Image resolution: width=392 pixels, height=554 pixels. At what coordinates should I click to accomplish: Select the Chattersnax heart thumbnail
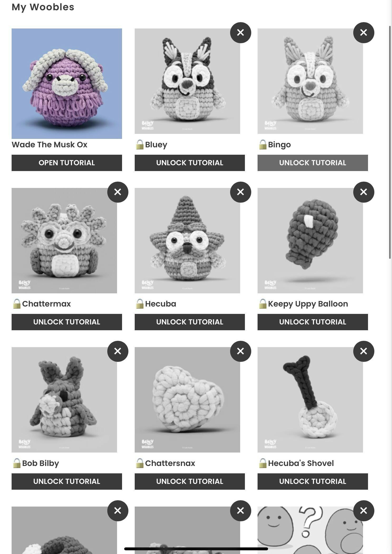pyautogui.click(x=187, y=400)
